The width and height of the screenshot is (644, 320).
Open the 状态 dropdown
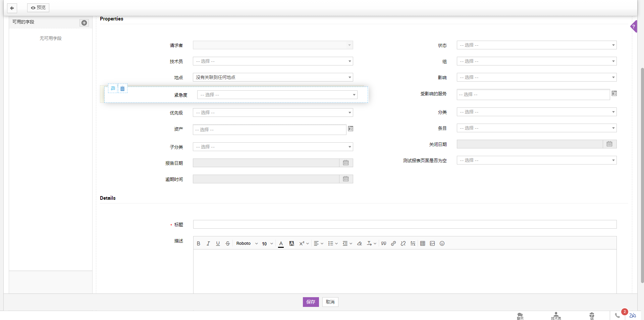tap(536, 45)
